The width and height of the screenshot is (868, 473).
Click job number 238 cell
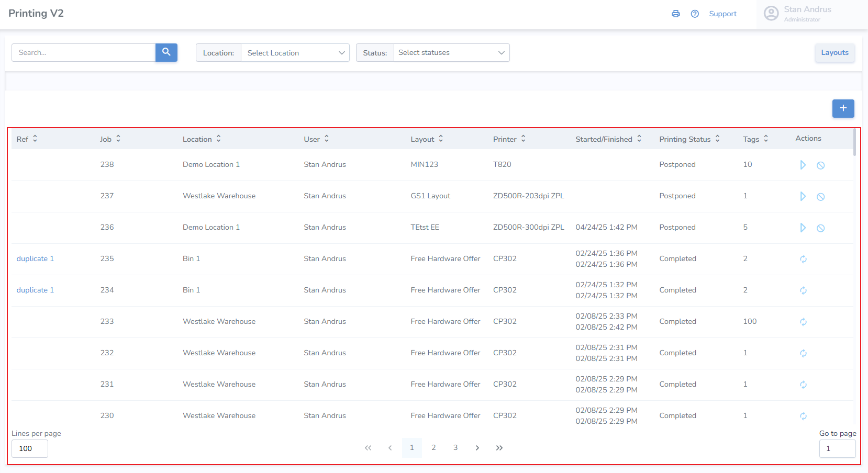107,165
